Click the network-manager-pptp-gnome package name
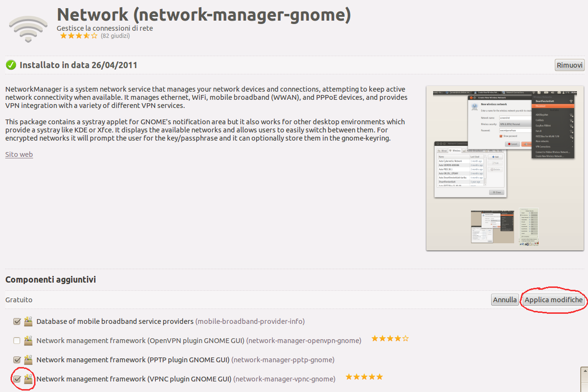The width and height of the screenshot is (588, 392). pos(283,360)
